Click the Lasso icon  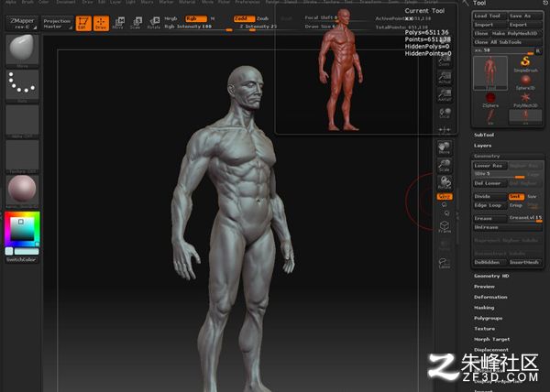pos(445,263)
